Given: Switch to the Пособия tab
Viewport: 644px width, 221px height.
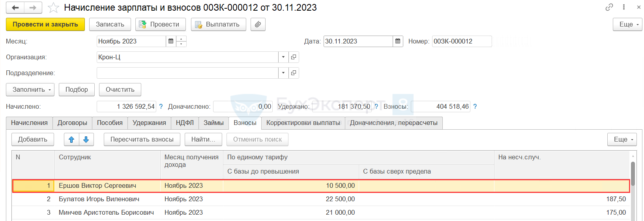Looking at the screenshot, I should tap(110, 123).
